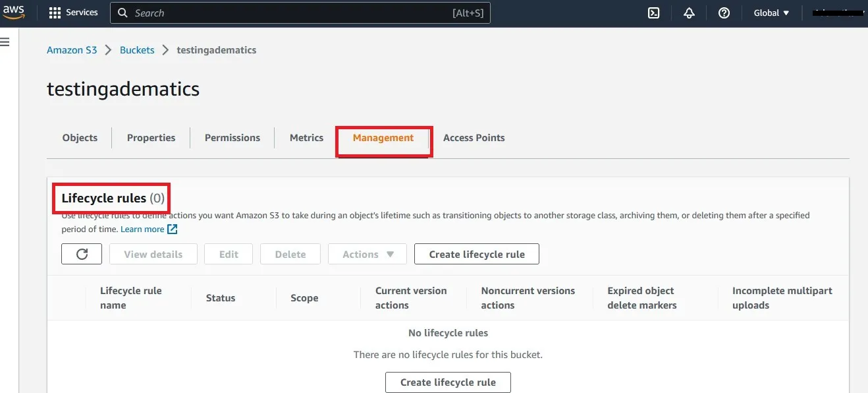Click the testingadematics breadcrumb text

(217, 50)
